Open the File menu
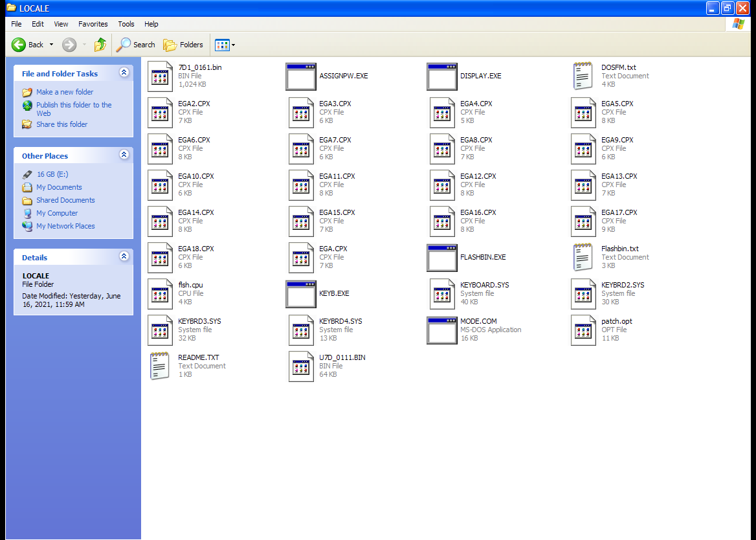This screenshot has height=540, width=756. coord(16,24)
